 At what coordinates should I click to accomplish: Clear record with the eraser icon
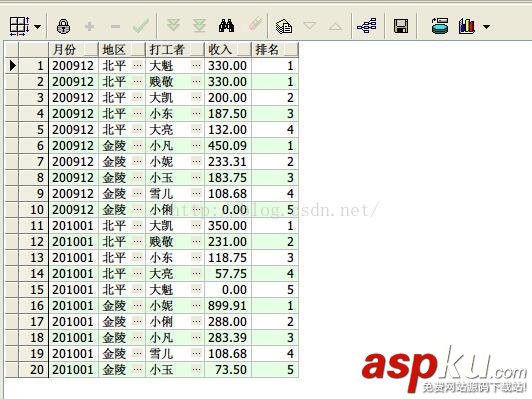pyautogui.click(x=255, y=24)
